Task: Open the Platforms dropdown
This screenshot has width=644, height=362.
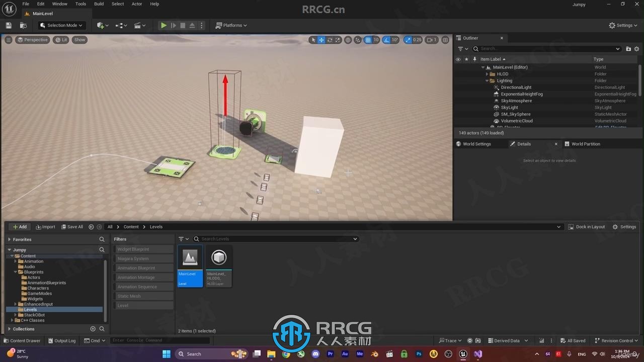Action: pyautogui.click(x=231, y=25)
